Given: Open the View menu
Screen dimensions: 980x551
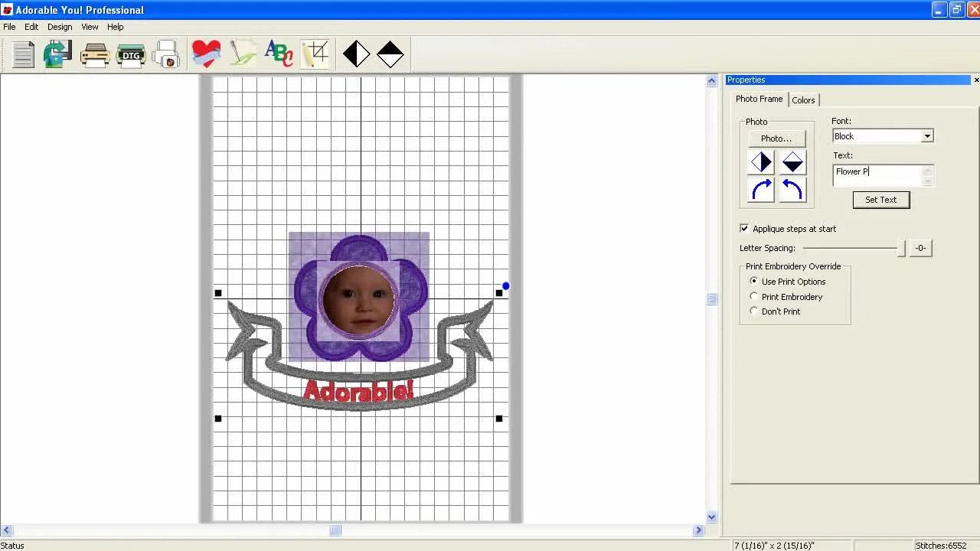Looking at the screenshot, I should click(x=90, y=27).
